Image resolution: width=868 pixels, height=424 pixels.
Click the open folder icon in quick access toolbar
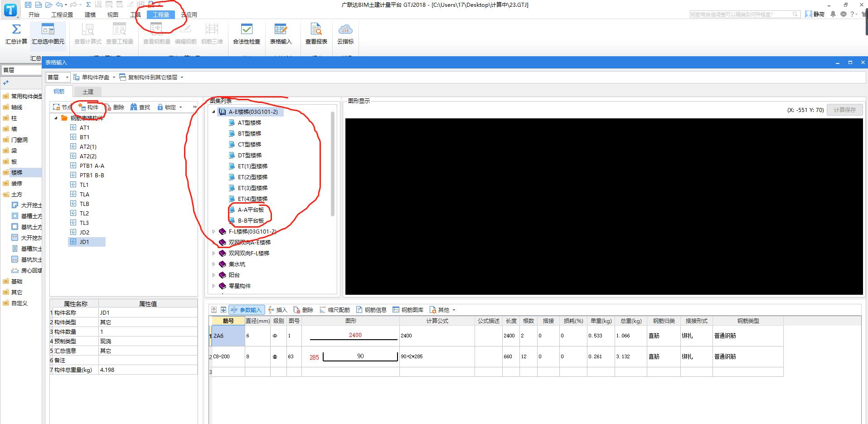coord(48,5)
